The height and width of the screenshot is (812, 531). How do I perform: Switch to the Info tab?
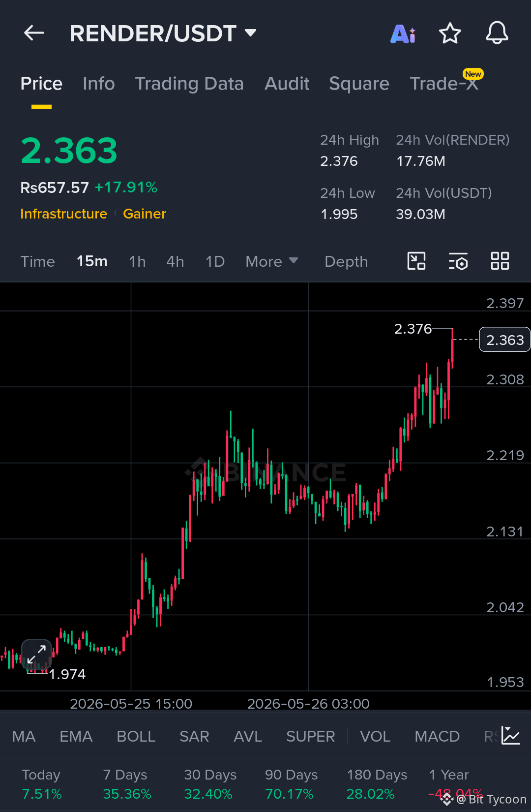click(98, 84)
